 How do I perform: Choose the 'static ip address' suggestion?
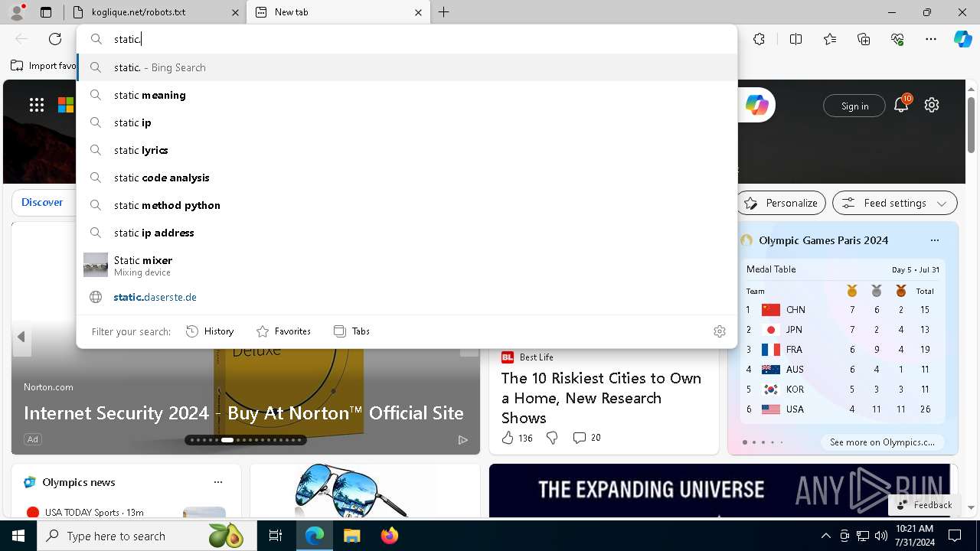pos(407,233)
